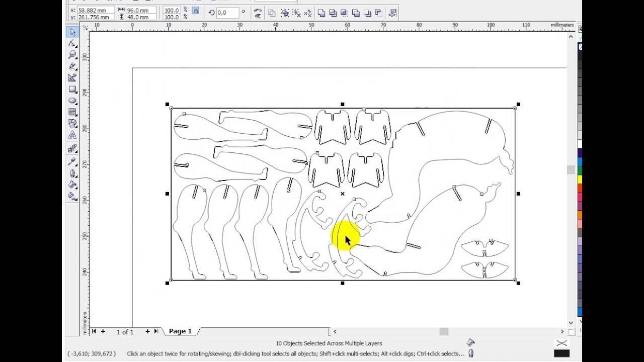The height and width of the screenshot is (362, 644).
Task: Activate the Text tool
Action: click(x=72, y=135)
